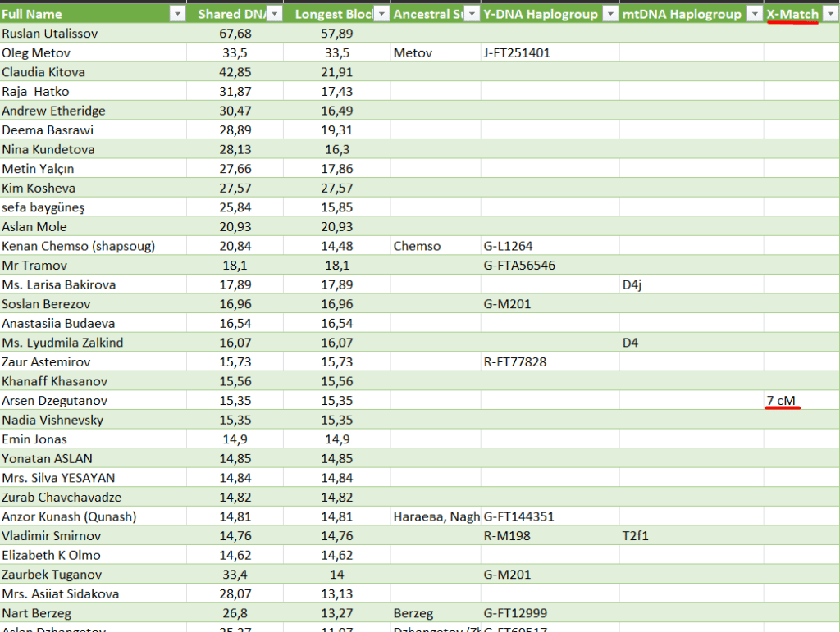
Task: Click the D4j mtDNA haplogroup cell
Action: pyautogui.click(x=633, y=285)
